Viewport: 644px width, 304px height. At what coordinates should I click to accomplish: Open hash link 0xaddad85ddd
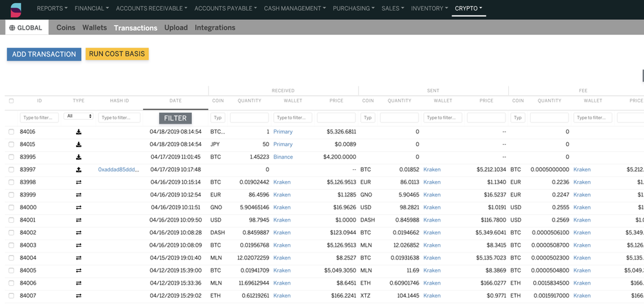[x=118, y=169]
